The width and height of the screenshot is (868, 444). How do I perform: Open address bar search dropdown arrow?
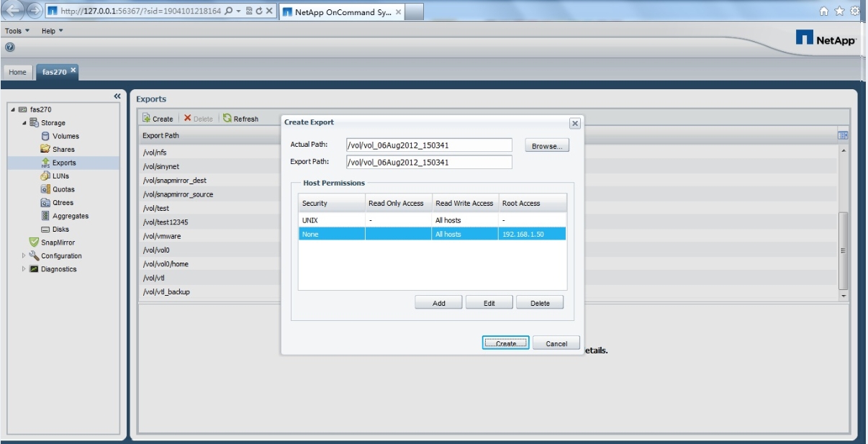pos(238,12)
